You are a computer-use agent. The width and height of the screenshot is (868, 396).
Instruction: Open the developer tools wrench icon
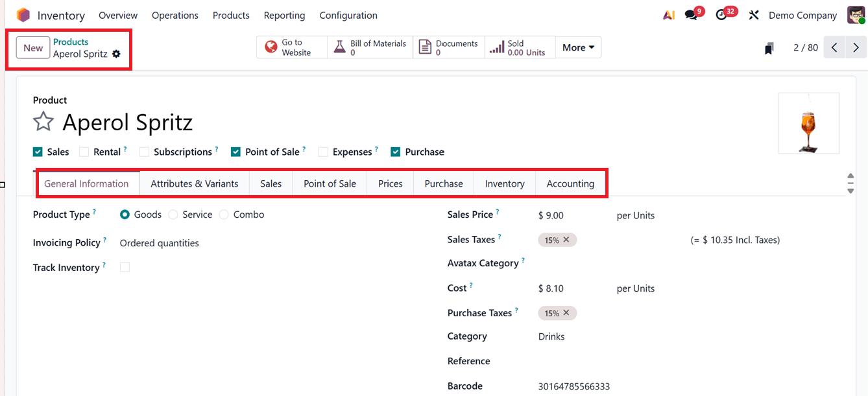[754, 14]
